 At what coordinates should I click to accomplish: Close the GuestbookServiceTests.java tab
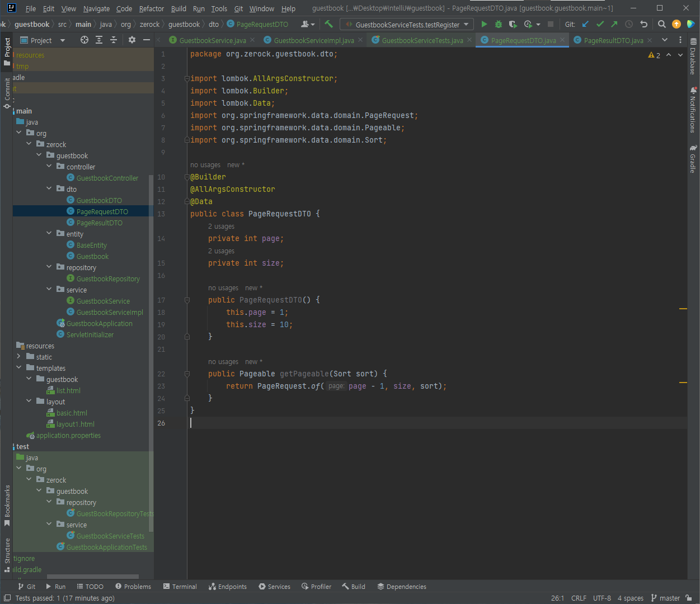pos(469,40)
